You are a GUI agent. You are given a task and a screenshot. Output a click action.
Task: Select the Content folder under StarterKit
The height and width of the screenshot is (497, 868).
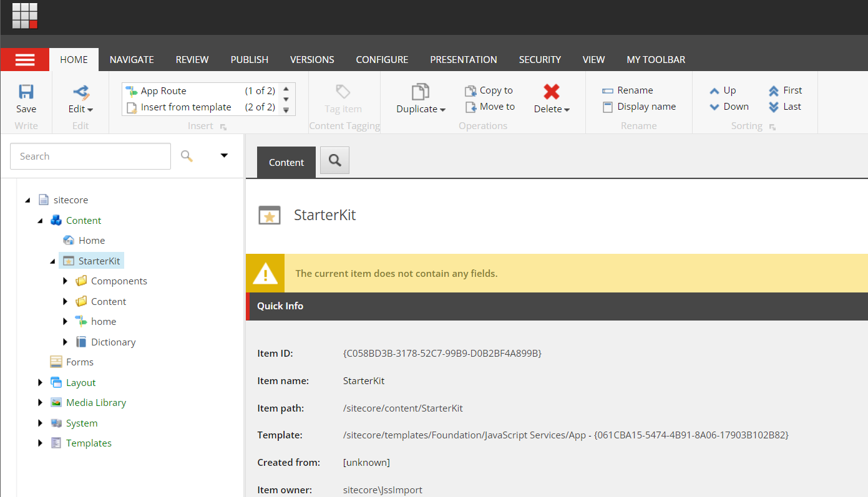(109, 302)
